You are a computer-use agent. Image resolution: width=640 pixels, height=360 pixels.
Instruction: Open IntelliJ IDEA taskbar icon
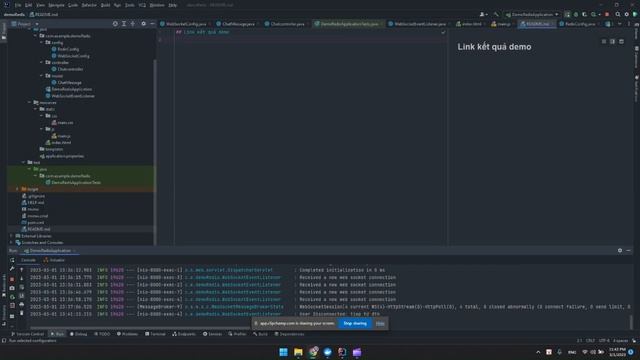coord(342,352)
